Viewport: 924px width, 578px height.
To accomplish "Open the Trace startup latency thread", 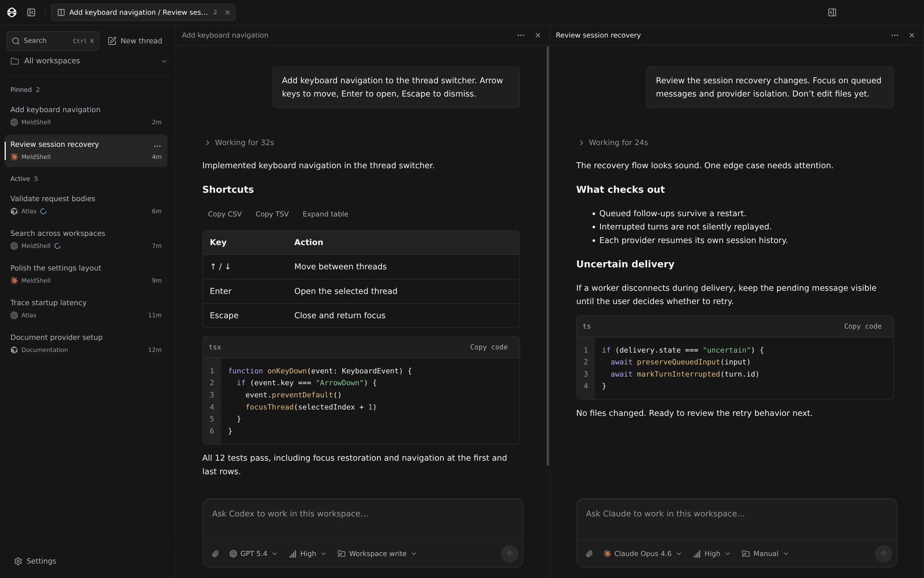I will [x=86, y=308].
